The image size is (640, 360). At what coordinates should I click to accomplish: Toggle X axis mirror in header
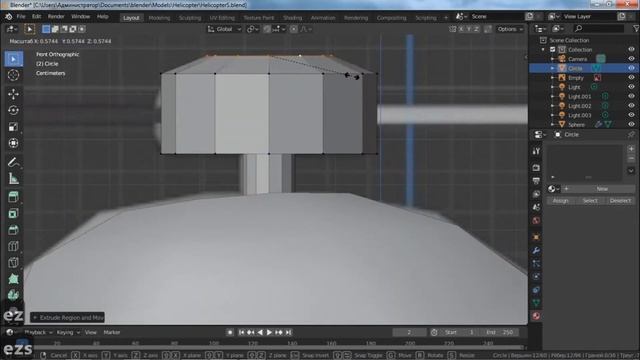pos(461,29)
